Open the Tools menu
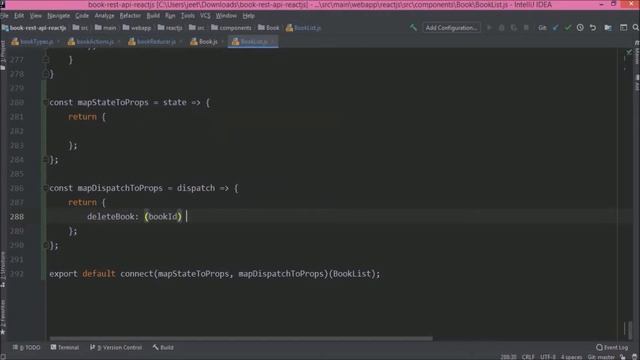Image resolution: width=640 pixels, height=360 pixels. click(187, 16)
